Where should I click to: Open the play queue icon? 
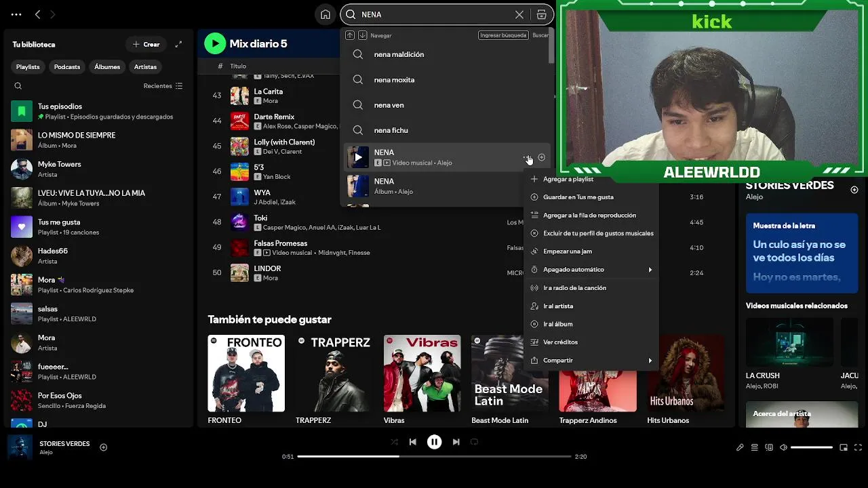pyautogui.click(x=754, y=447)
